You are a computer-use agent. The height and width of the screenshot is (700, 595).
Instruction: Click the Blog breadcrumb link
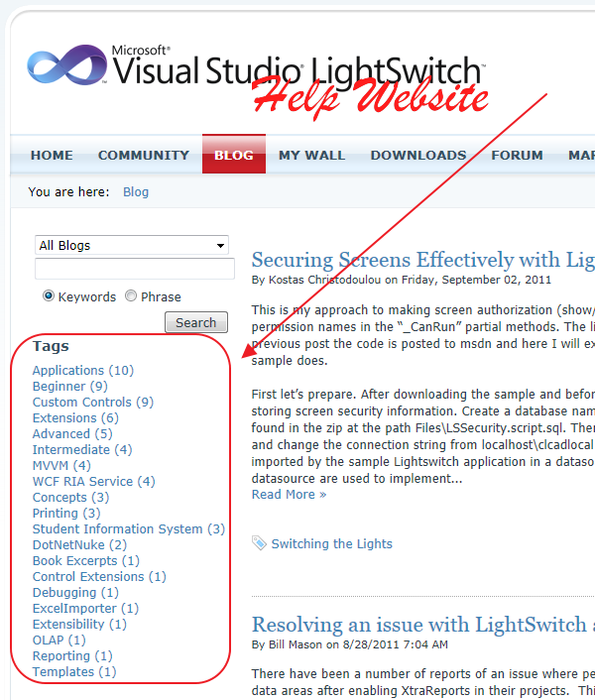point(136,192)
